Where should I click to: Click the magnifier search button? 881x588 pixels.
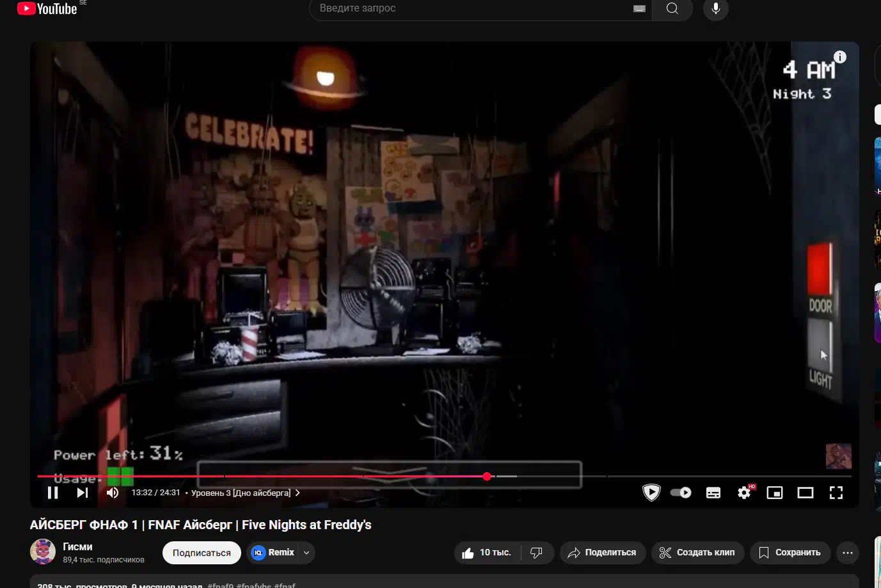(672, 8)
